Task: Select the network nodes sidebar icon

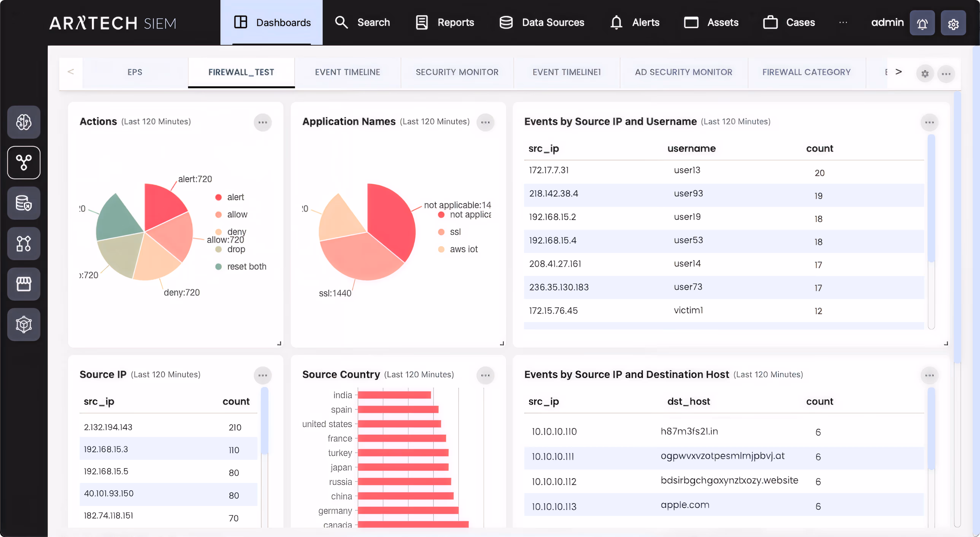Action: click(24, 162)
